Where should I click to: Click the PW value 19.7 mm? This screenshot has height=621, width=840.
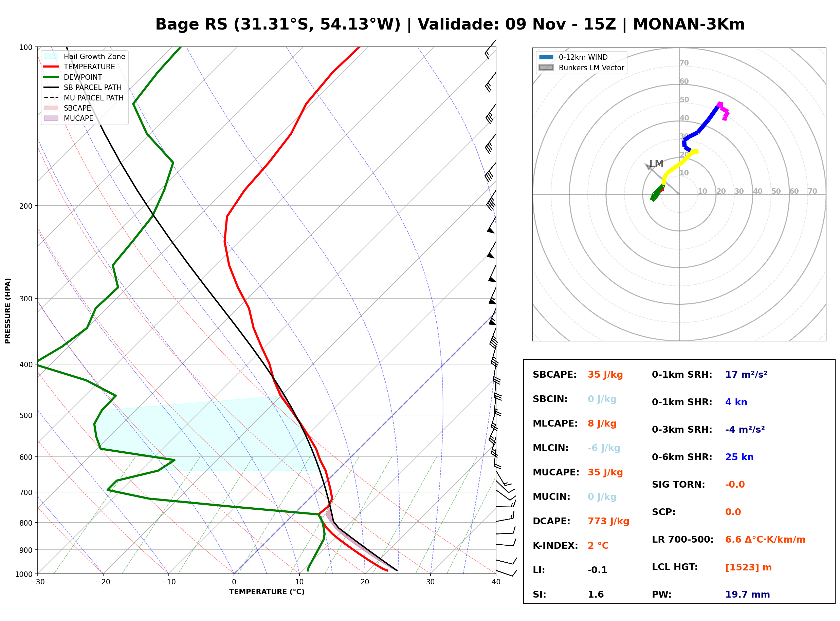coord(748,595)
